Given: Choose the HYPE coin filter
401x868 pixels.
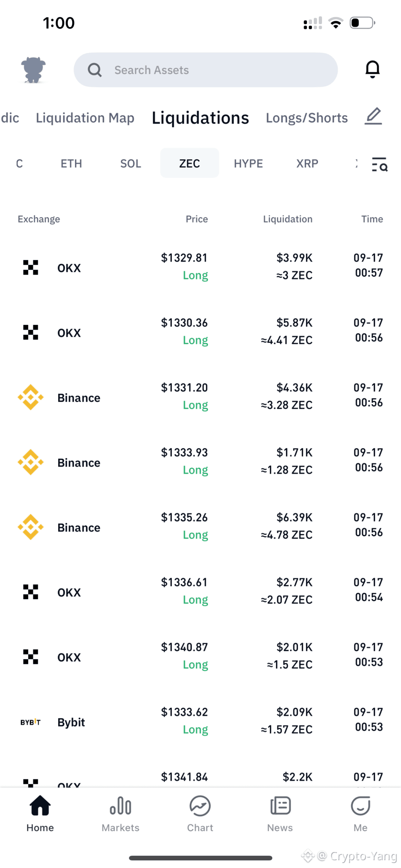Looking at the screenshot, I should (248, 163).
